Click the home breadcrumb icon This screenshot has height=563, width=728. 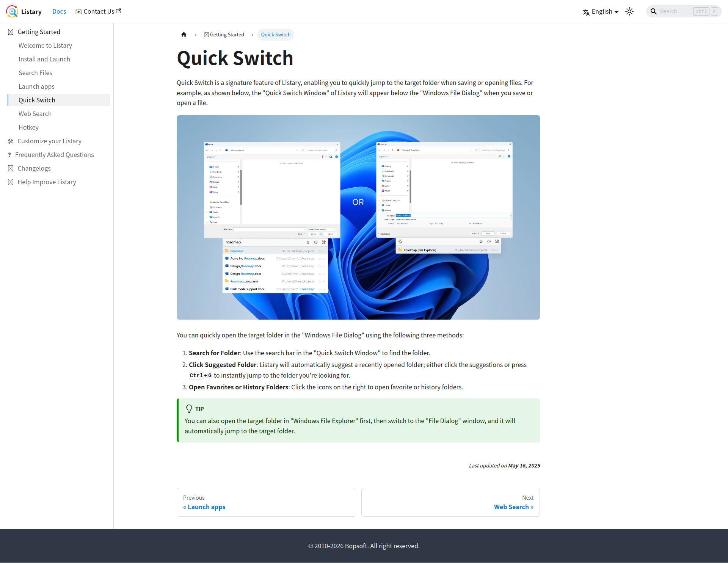184,35
